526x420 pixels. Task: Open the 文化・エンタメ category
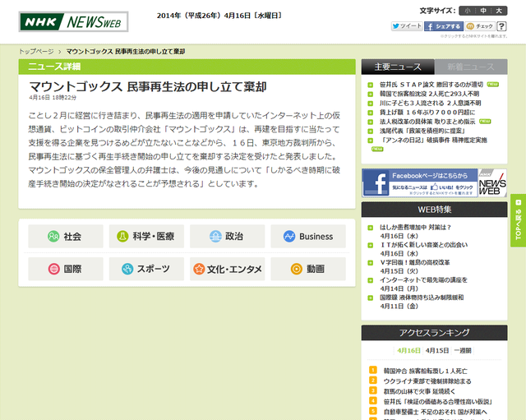[227, 269]
